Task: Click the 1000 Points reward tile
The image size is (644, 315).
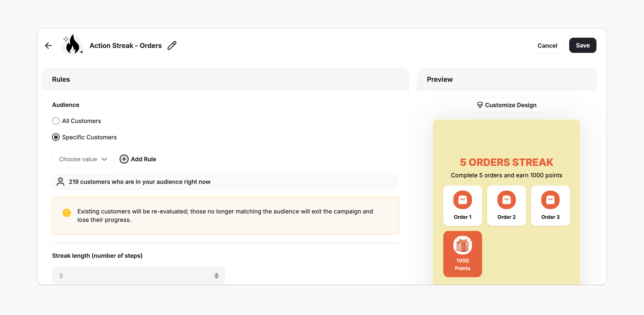Action: (x=462, y=264)
